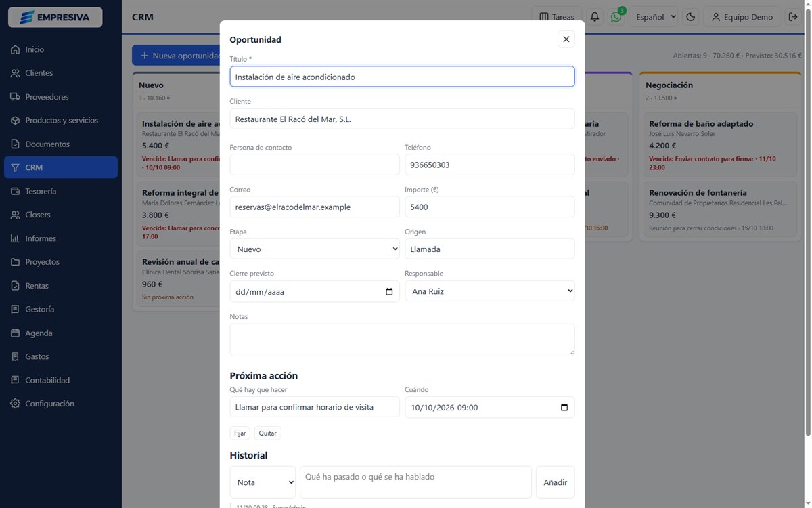Click the Gestoría sidebar icon
812x508 pixels.
pyautogui.click(x=15, y=309)
